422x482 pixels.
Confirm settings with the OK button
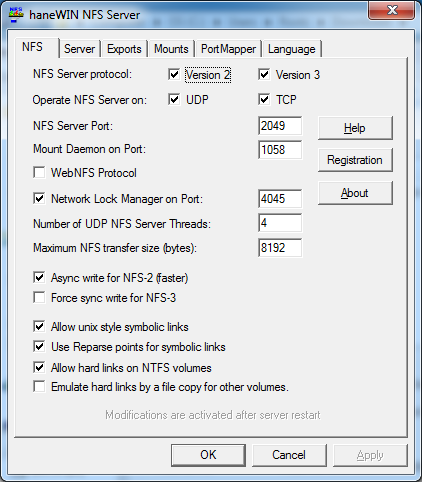(208, 455)
